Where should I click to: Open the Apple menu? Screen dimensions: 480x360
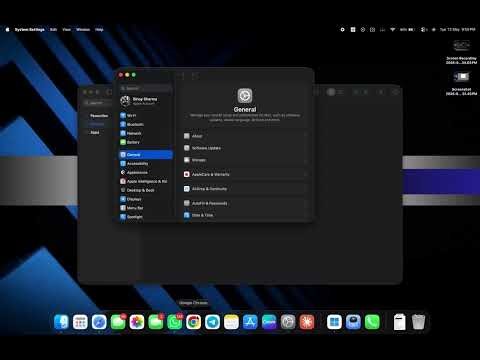[x=8, y=30]
